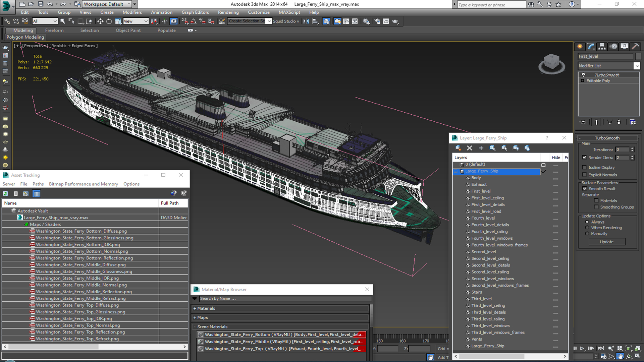Open the MAXScript menu
Screen dimensions: 644x362
click(289, 12)
